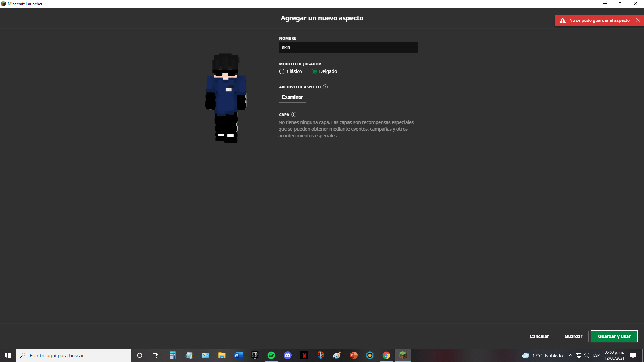Viewport: 644px width, 362px height.
Task: Click the green Guardar y usar button
Action: tap(614, 336)
